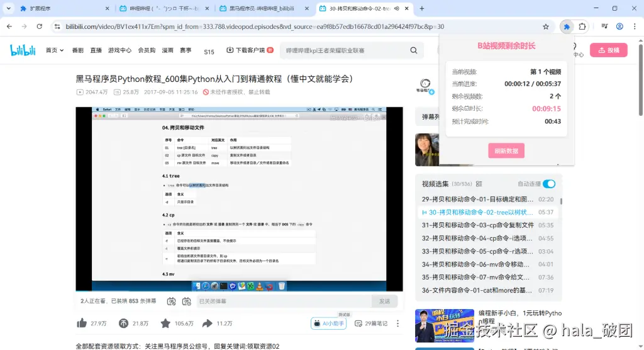Click the highlighted B站 extension icon
644x350 pixels.
tap(567, 26)
